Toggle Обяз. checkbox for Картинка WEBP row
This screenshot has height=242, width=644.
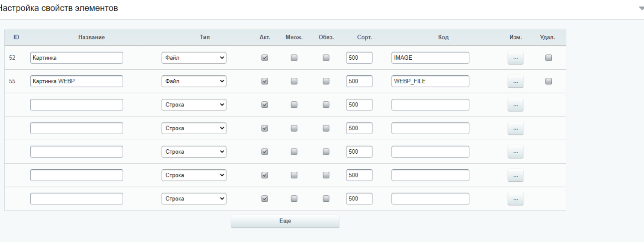pos(326,81)
